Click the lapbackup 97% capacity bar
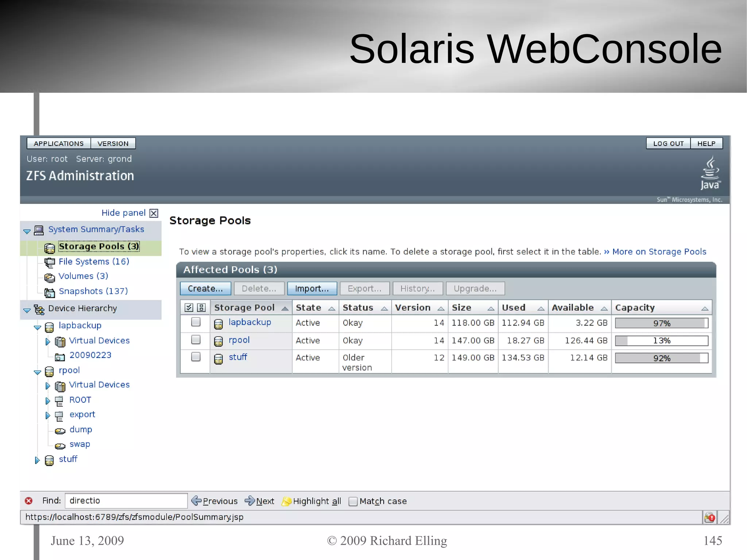The width and height of the screenshot is (747, 560). (661, 323)
